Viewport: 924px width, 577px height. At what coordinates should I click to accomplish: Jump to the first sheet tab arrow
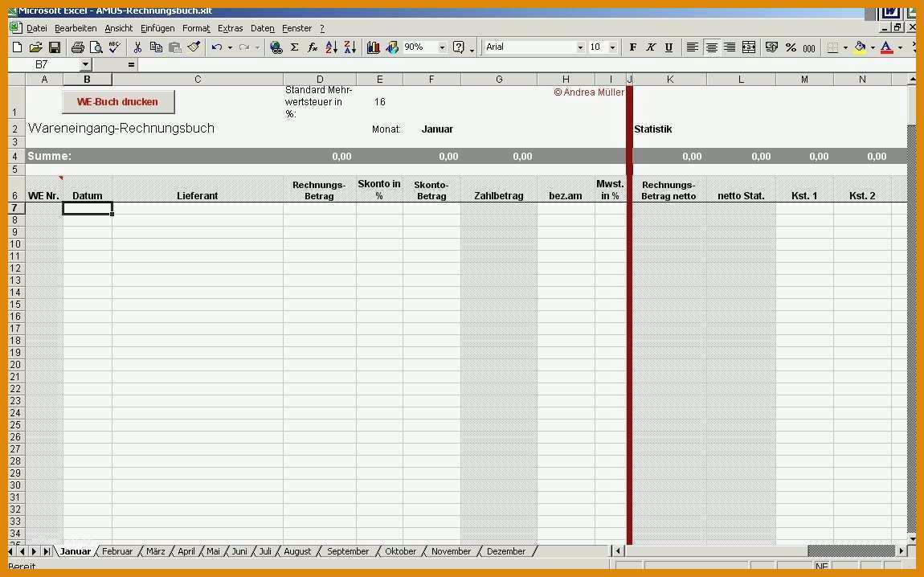11,551
